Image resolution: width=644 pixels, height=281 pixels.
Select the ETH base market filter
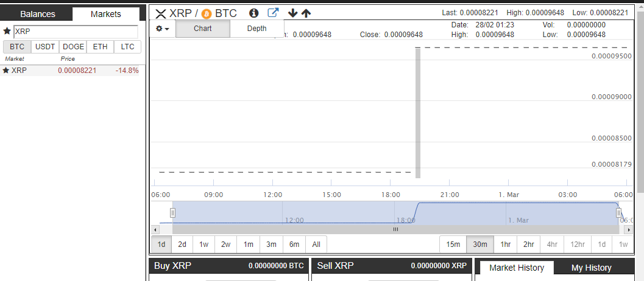(x=100, y=47)
